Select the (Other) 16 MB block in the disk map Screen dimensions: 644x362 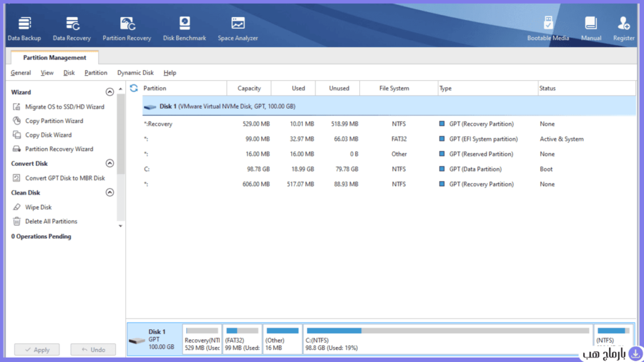282,339
